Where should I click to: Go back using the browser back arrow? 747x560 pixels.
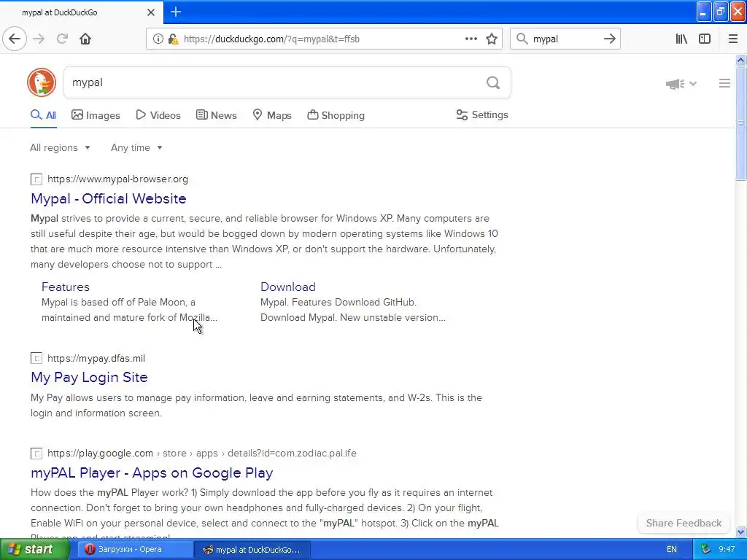point(15,39)
